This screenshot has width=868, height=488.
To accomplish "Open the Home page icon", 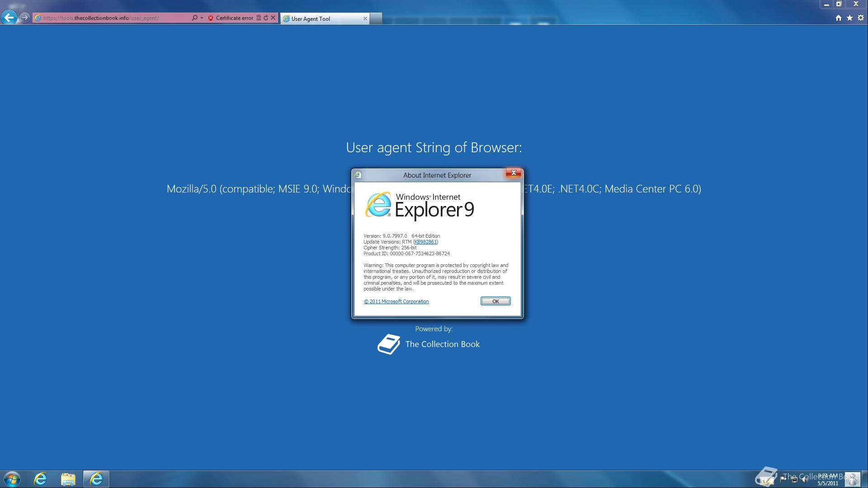I will point(839,18).
